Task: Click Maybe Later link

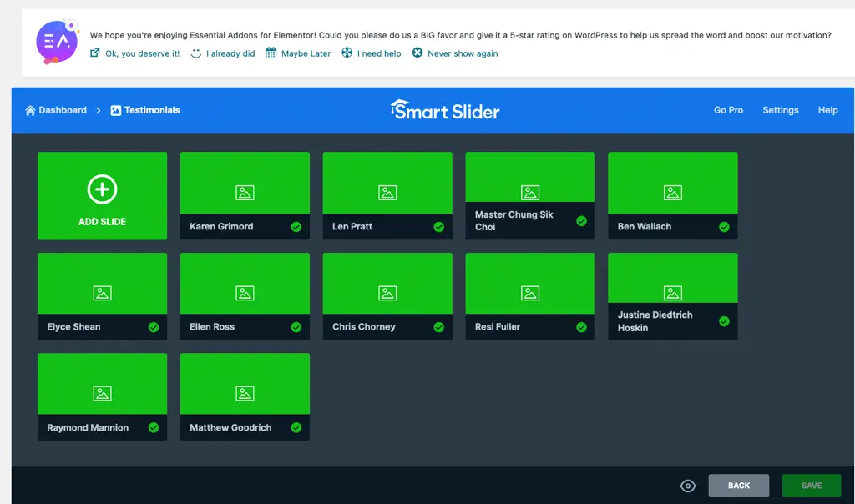Action: (306, 53)
